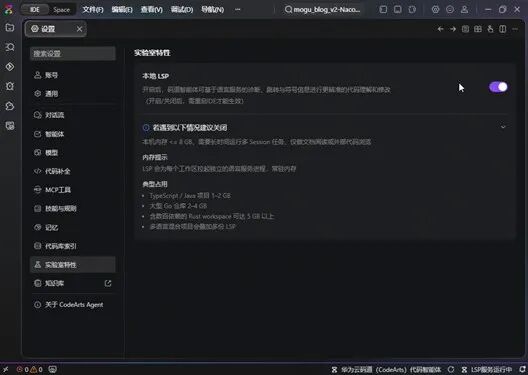Select 代码补全 in settings sidebar
The width and height of the screenshot is (528, 375).
coord(73,171)
